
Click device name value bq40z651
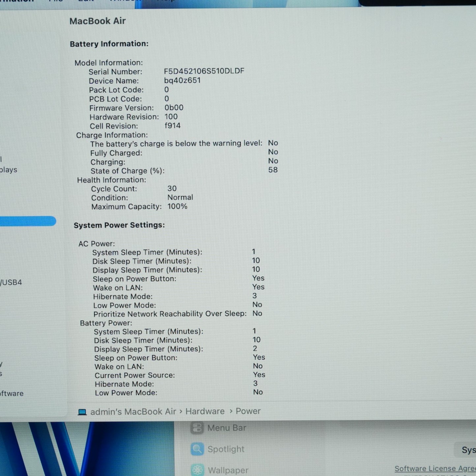click(x=182, y=80)
